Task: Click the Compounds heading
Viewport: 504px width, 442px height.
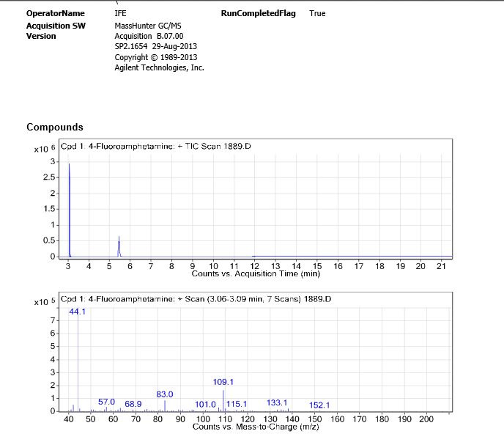Action: [55, 127]
